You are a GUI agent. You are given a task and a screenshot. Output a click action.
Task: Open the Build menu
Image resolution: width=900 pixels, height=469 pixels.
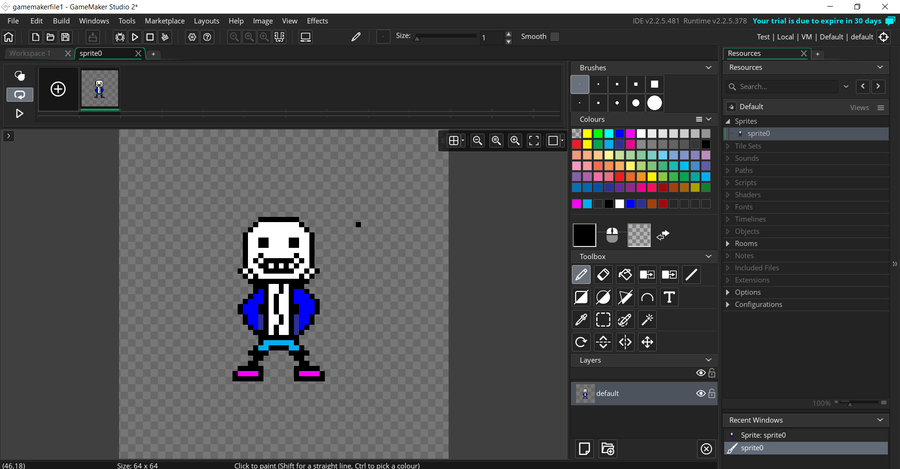click(61, 21)
